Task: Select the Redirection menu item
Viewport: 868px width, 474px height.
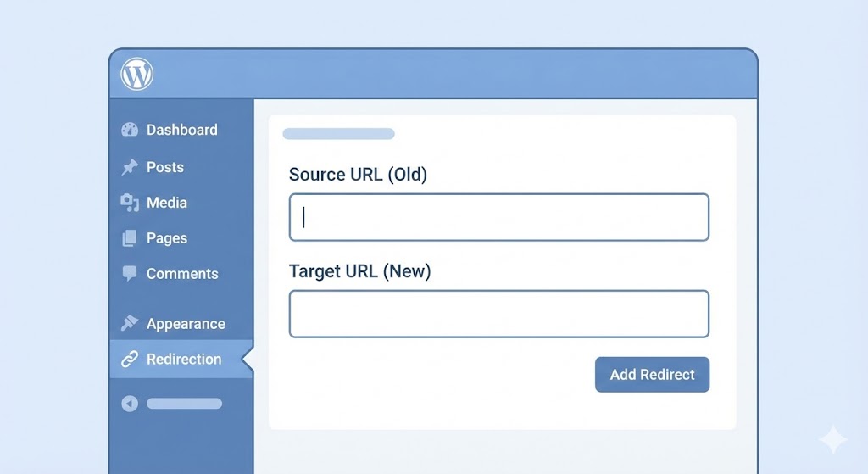Action: click(183, 360)
